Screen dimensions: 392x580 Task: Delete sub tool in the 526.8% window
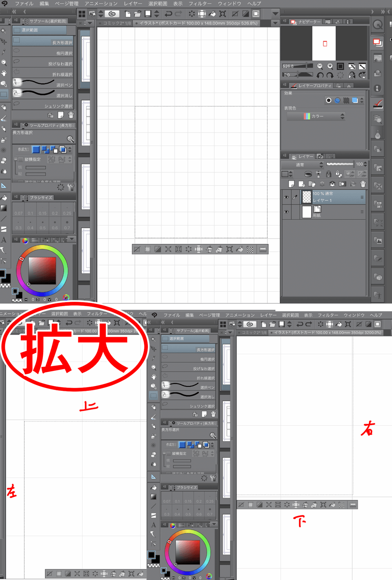tap(71, 115)
